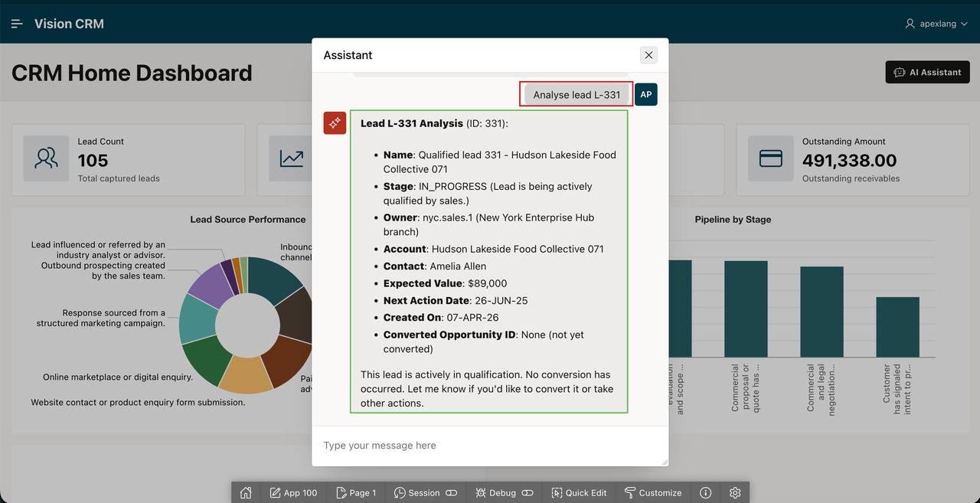Screen dimensions: 980x503
Task: Select Quick Edit in developer toolbar
Action: click(x=579, y=492)
